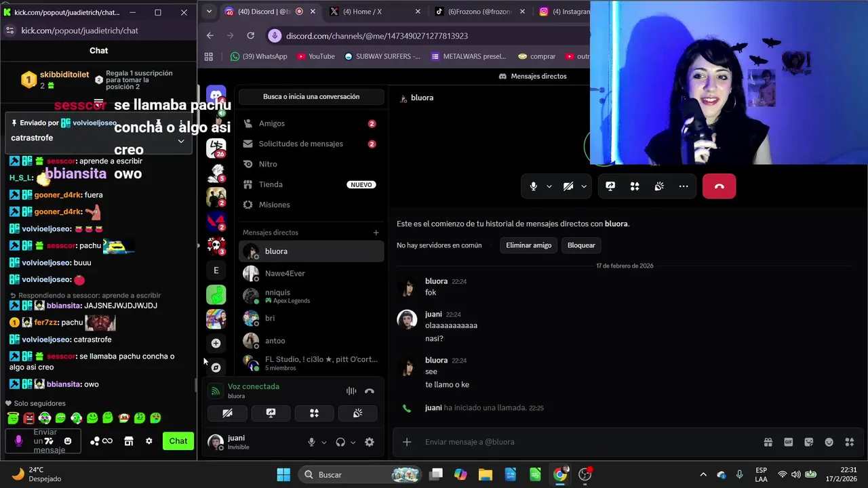Toggle noise suppression in Voz conectada
Viewport: 868px width, 488px height.
point(351,391)
